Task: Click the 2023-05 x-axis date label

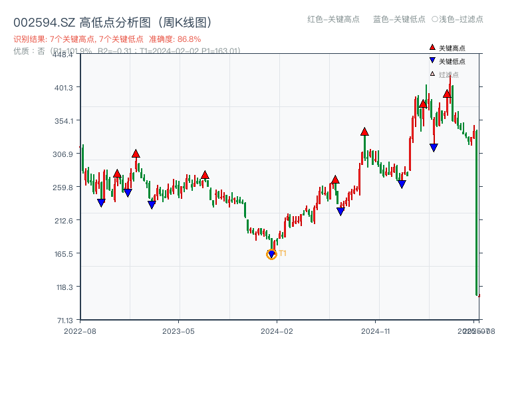Action: [178, 331]
